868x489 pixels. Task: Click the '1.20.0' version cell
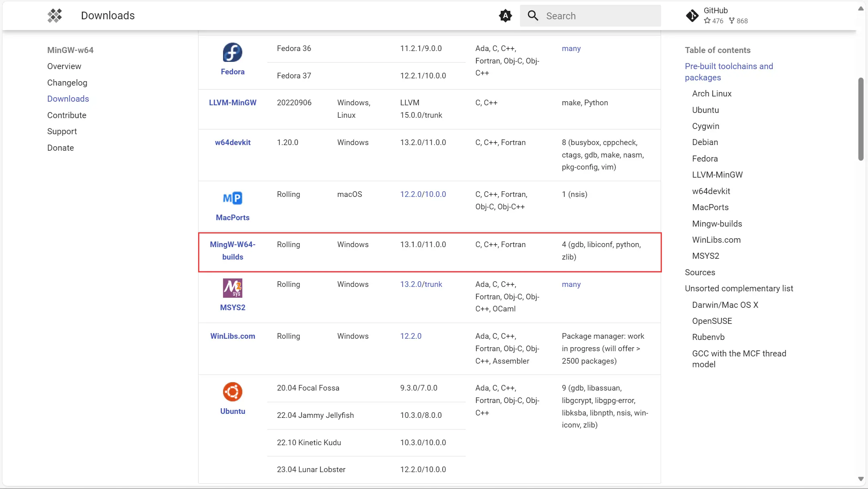(x=287, y=142)
